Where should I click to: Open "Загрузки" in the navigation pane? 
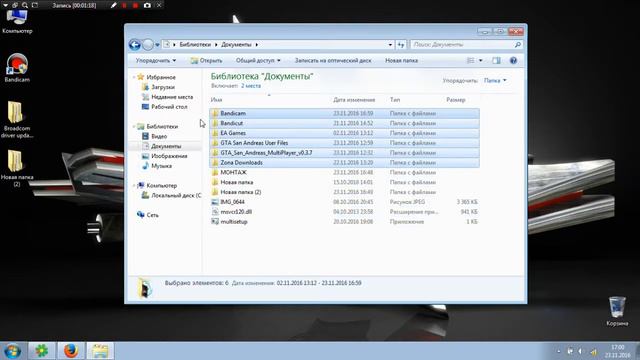163,87
